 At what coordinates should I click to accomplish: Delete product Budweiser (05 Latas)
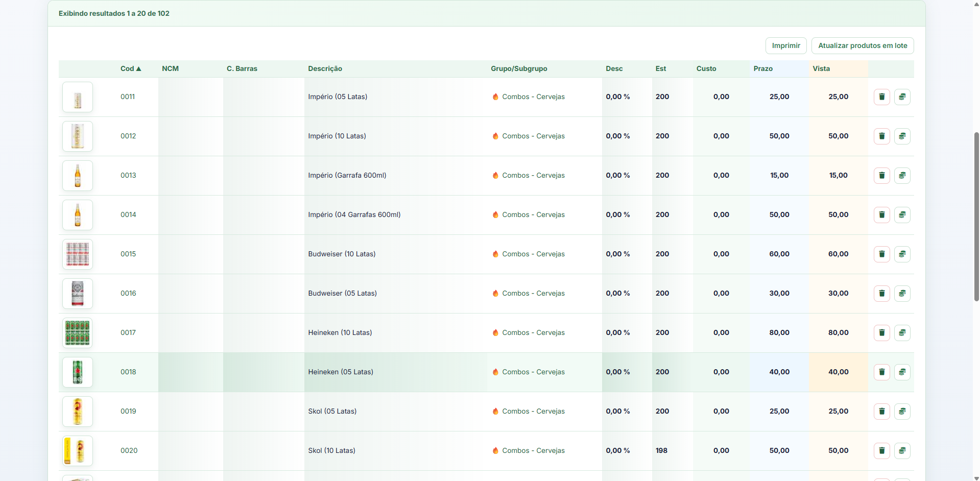pyautogui.click(x=882, y=294)
